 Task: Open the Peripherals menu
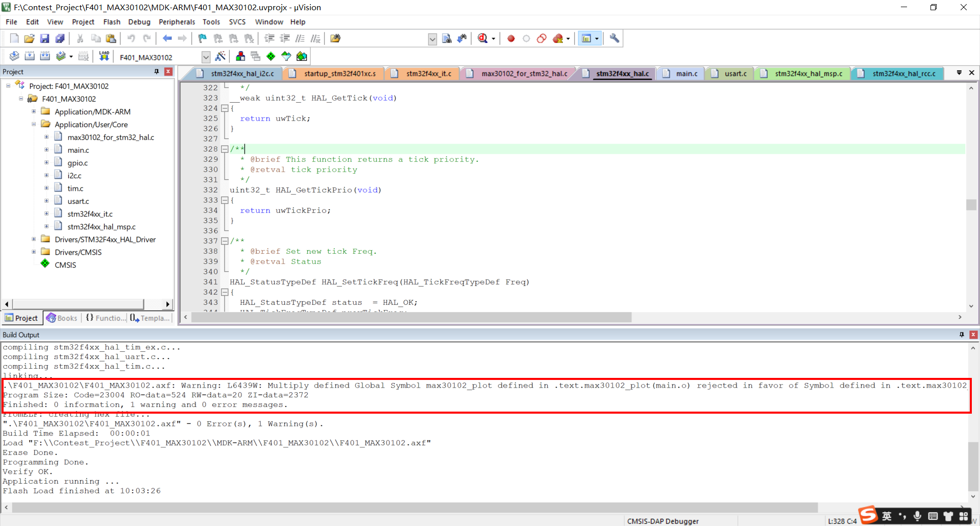click(177, 22)
